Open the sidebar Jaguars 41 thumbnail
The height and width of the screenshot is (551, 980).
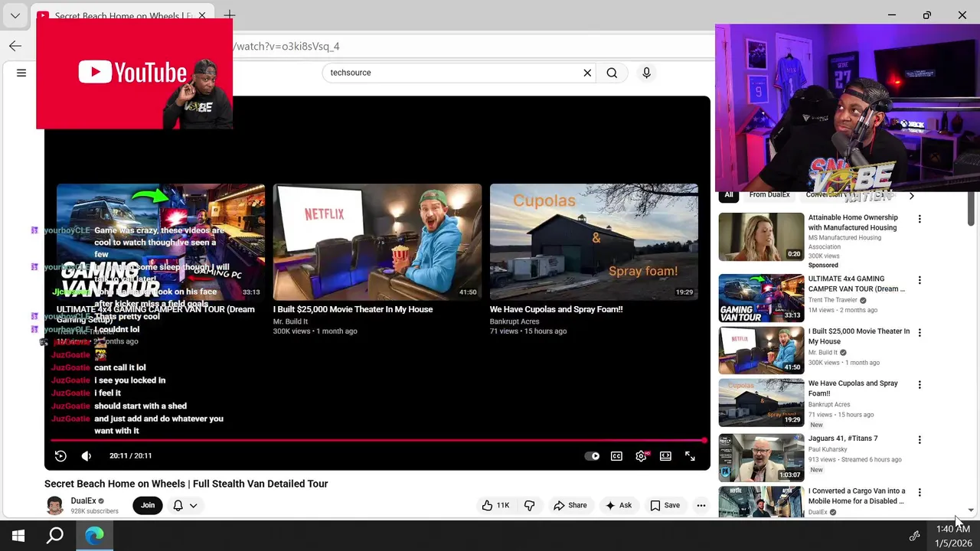point(761,458)
